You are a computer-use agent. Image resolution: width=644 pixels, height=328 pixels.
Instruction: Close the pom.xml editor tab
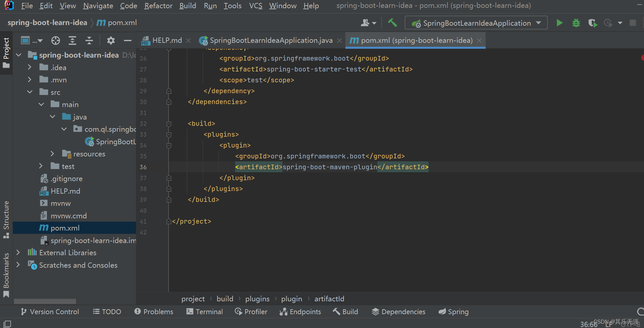tap(479, 41)
